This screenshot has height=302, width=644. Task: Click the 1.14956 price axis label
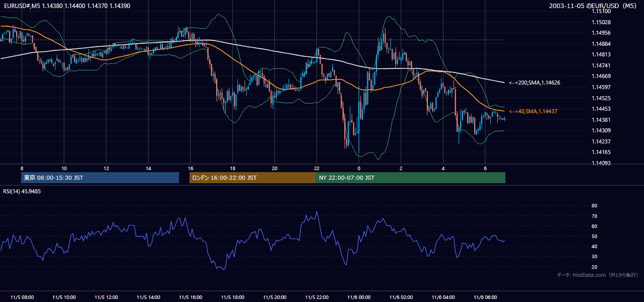601,33
